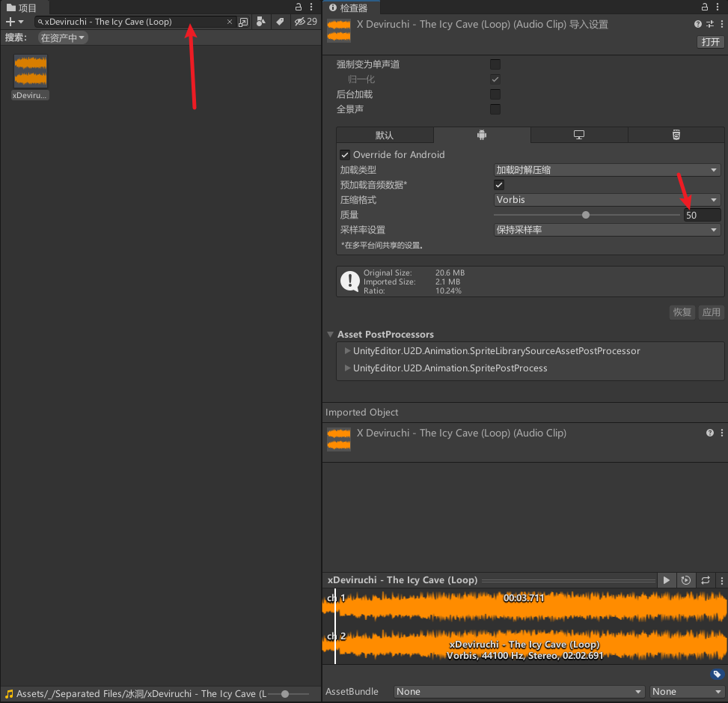This screenshot has width=728, height=703.
Task: Click the asset path in footer
Action: [x=141, y=694]
